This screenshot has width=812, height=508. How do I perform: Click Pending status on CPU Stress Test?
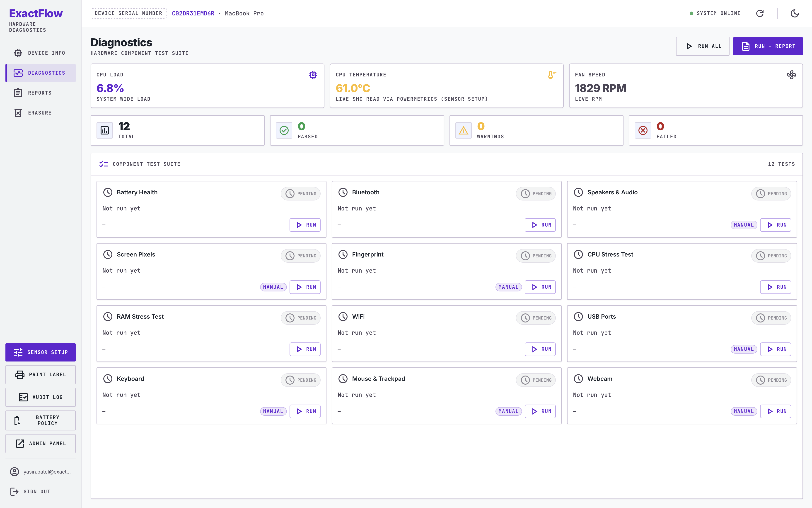(x=771, y=256)
